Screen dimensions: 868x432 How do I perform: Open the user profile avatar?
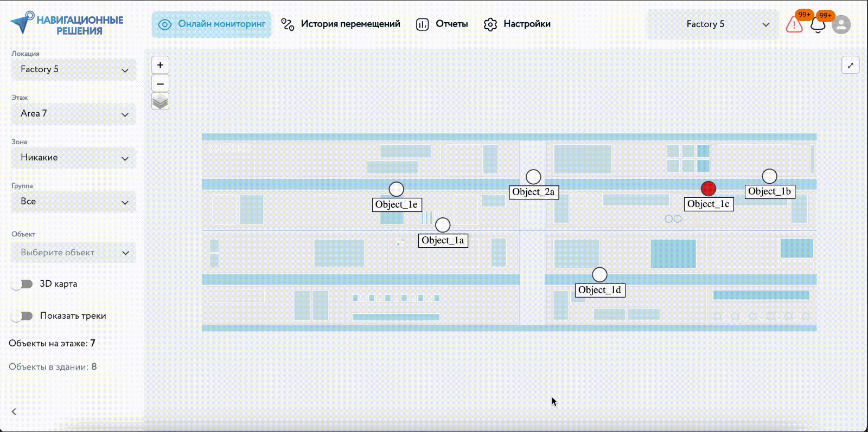(841, 24)
